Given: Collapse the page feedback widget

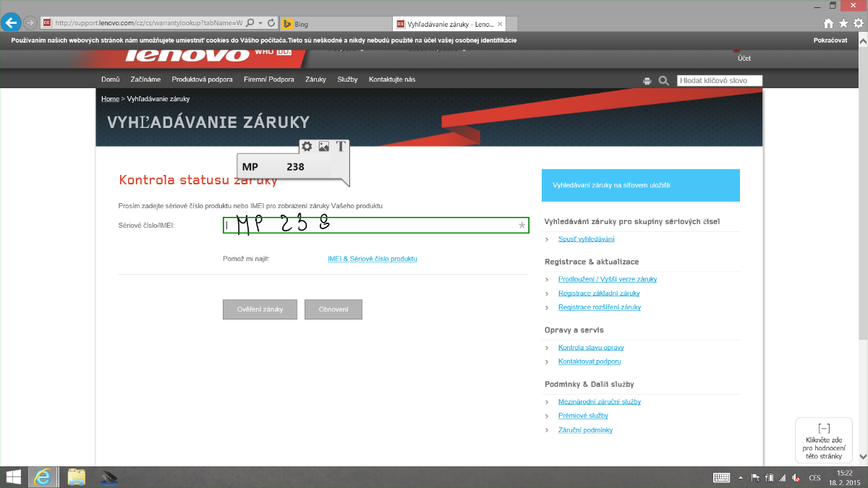Looking at the screenshot, I should 823,428.
